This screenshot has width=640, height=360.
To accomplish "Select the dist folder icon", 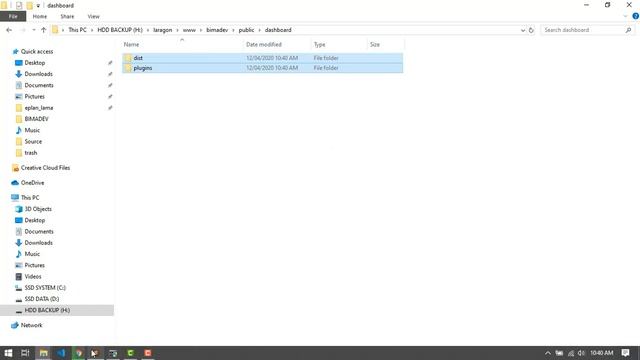I will 128,58.
